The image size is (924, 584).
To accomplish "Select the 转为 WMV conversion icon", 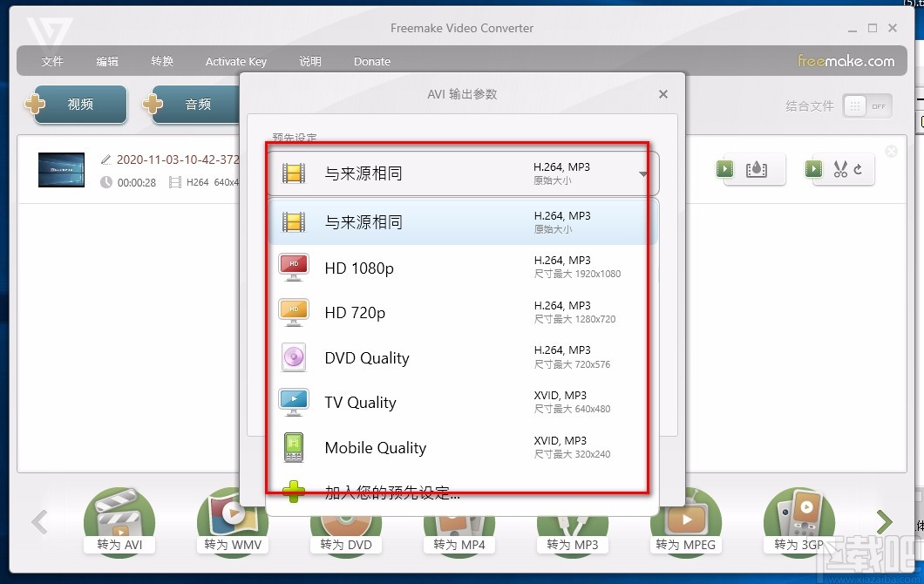I will pos(232,521).
